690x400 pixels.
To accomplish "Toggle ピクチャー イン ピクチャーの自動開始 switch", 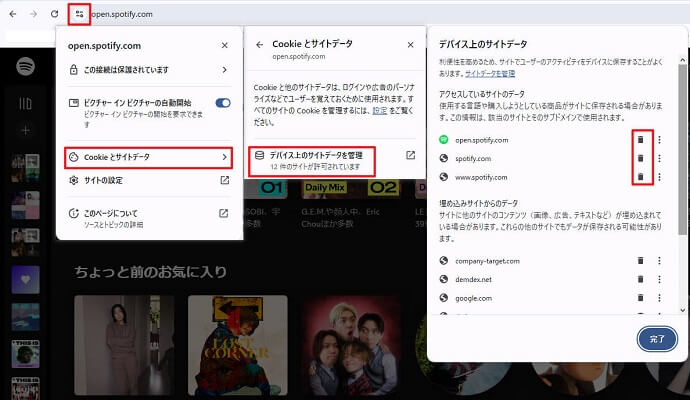I will click(x=223, y=103).
